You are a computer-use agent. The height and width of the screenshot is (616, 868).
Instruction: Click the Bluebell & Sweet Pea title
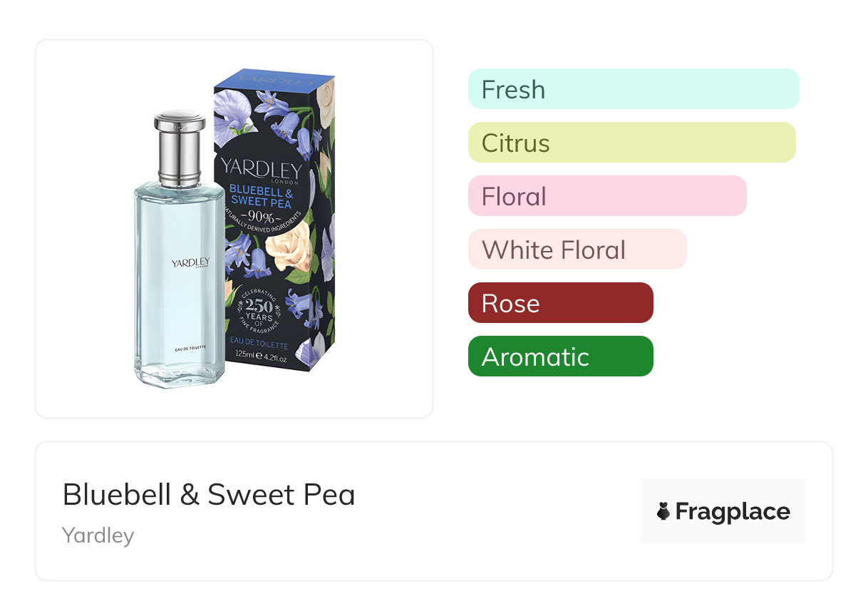point(209,495)
